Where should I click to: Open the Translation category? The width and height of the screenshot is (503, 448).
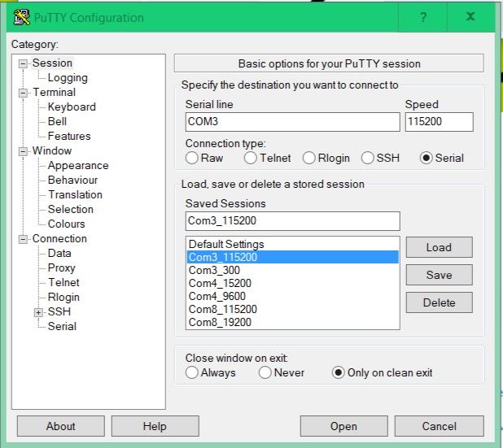(x=76, y=195)
